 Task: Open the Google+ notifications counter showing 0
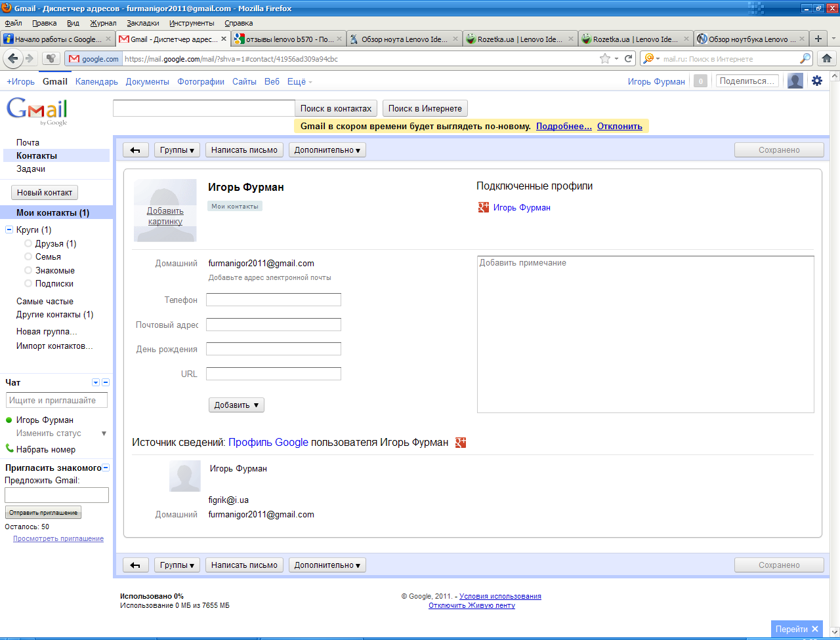(x=700, y=81)
